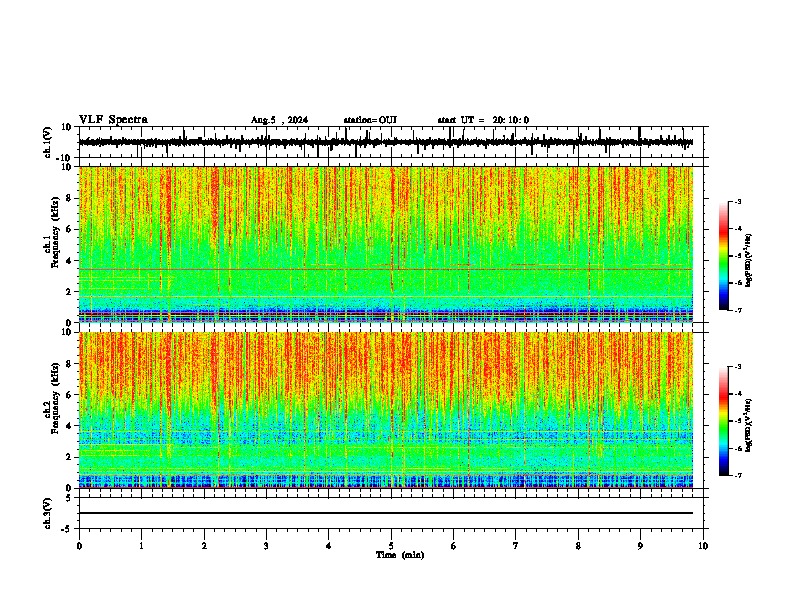Viewport: 792px width, 612px height.
Task: Click inside the ch.2 frequency spectrogram
Action: 386,410
